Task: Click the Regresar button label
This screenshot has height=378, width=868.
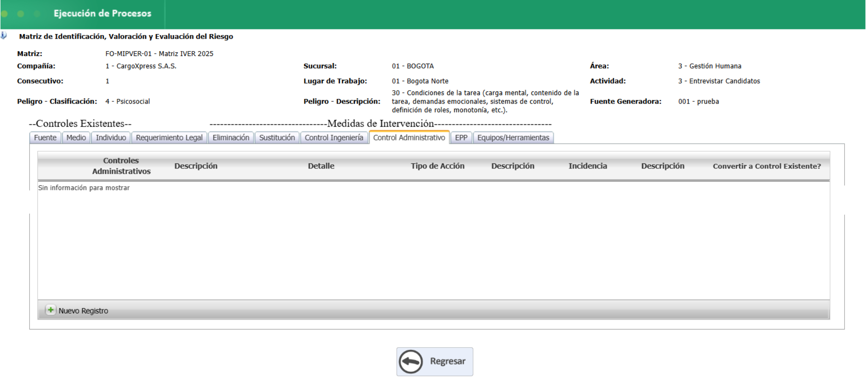Action: (448, 361)
